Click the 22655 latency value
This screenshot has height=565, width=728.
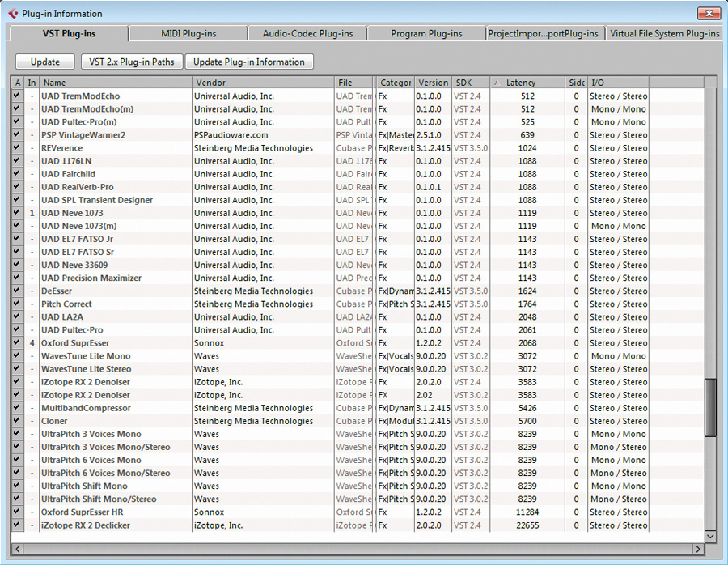point(527,525)
